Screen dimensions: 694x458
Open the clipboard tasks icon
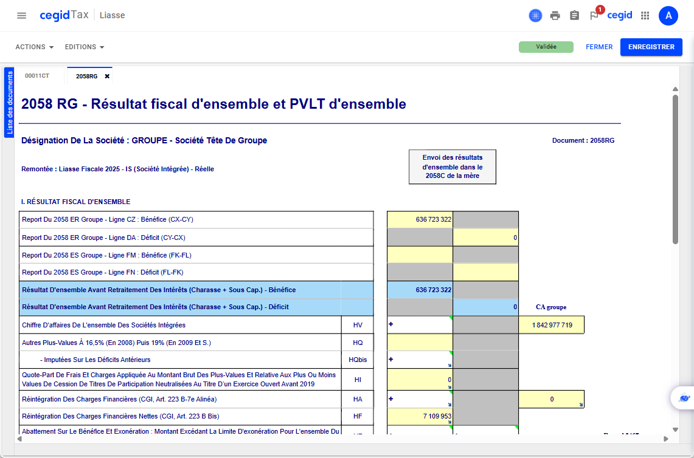pyautogui.click(x=574, y=15)
